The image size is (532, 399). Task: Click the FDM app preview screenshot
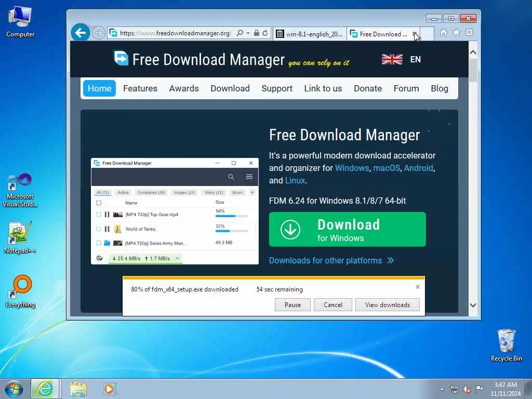point(175,211)
